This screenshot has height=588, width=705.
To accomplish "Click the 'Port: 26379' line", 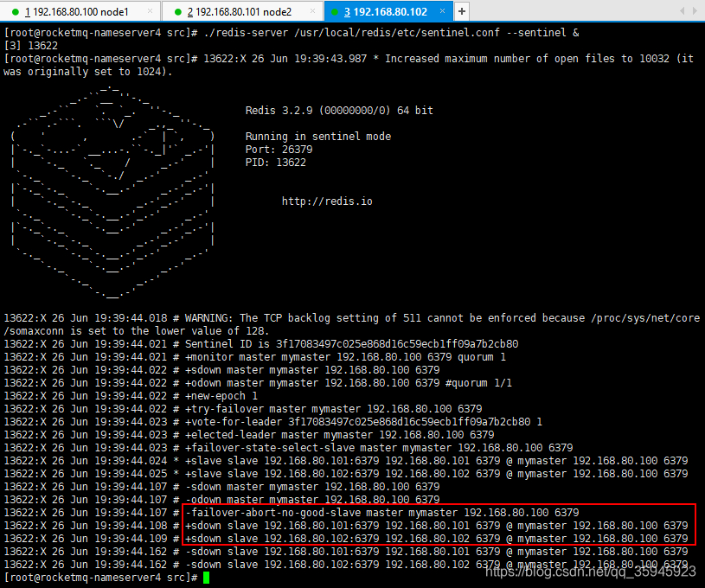I will [x=279, y=150].
